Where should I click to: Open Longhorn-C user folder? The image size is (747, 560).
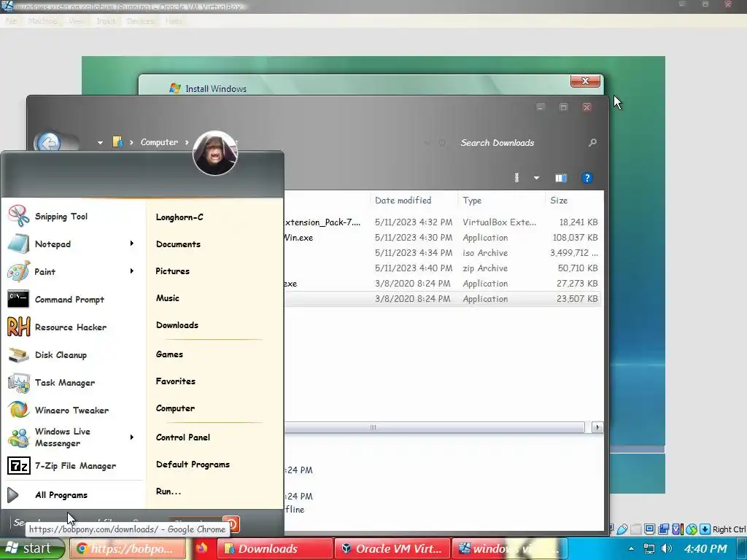[179, 217]
